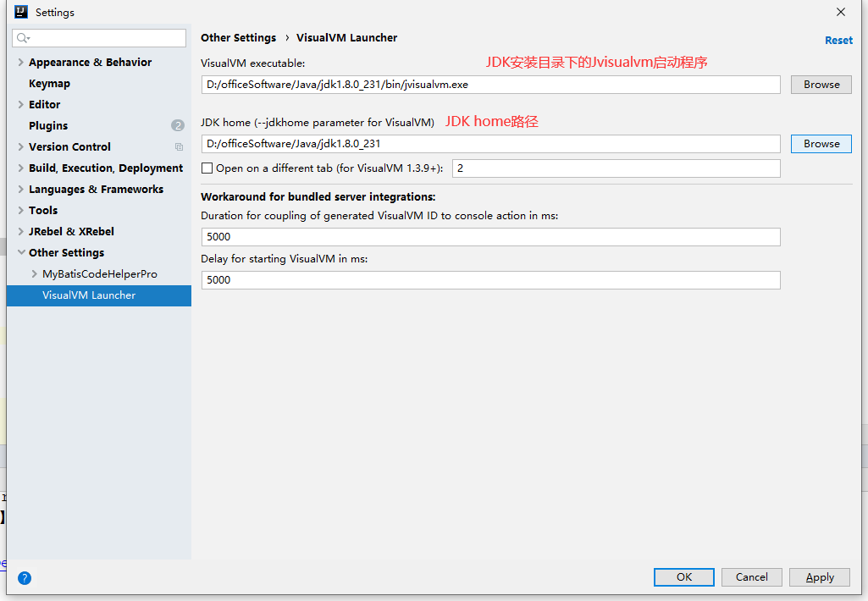Select Tools category in sidebar

tap(43, 210)
